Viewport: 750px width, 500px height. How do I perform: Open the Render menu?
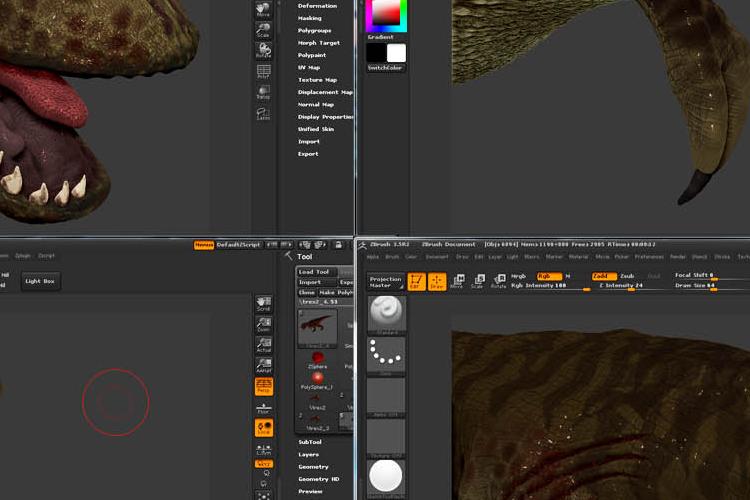pos(677,257)
